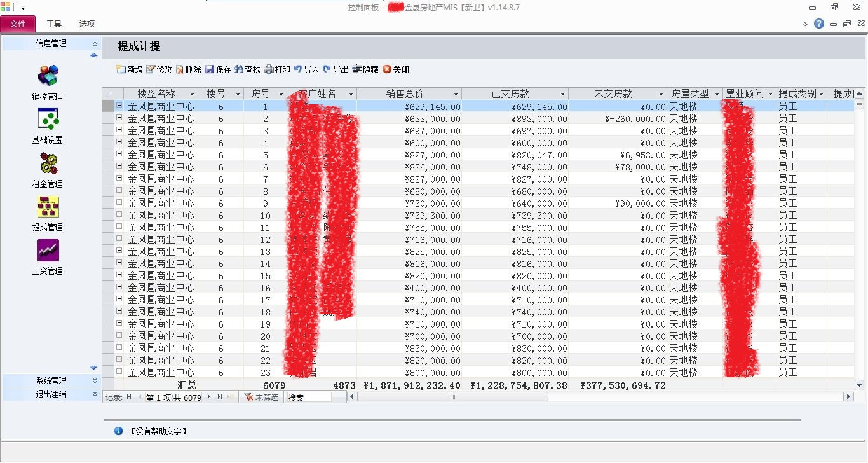Click vertical scrollbar down arrow

[x=860, y=385]
